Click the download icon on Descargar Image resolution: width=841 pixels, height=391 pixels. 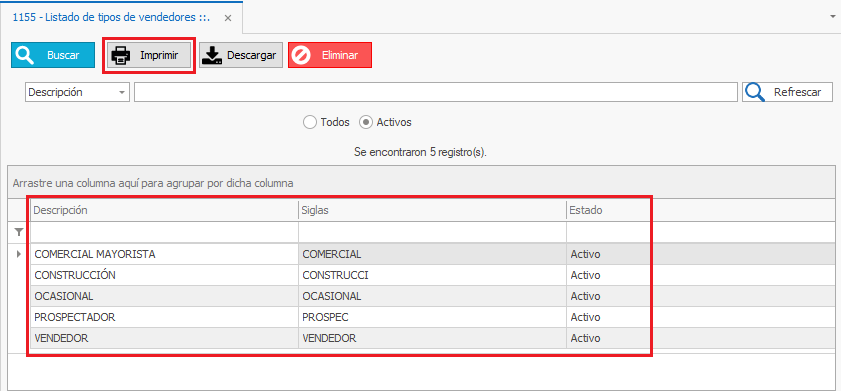(x=213, y=55)
